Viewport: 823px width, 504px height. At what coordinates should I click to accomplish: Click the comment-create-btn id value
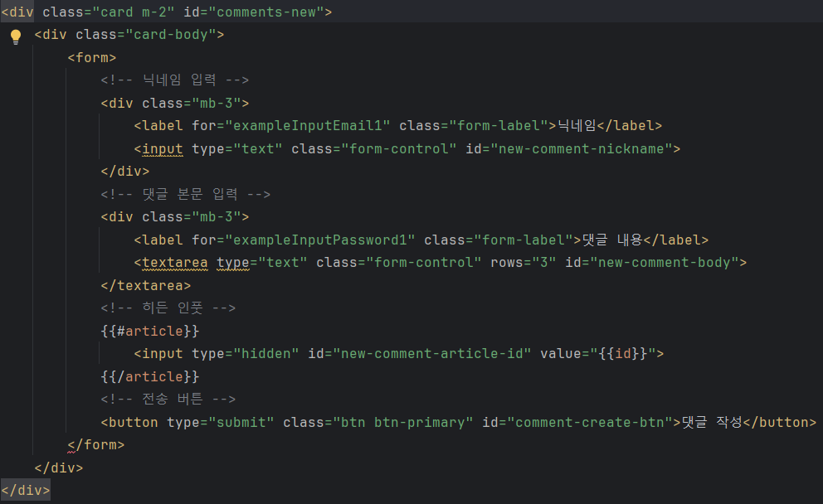589,423
